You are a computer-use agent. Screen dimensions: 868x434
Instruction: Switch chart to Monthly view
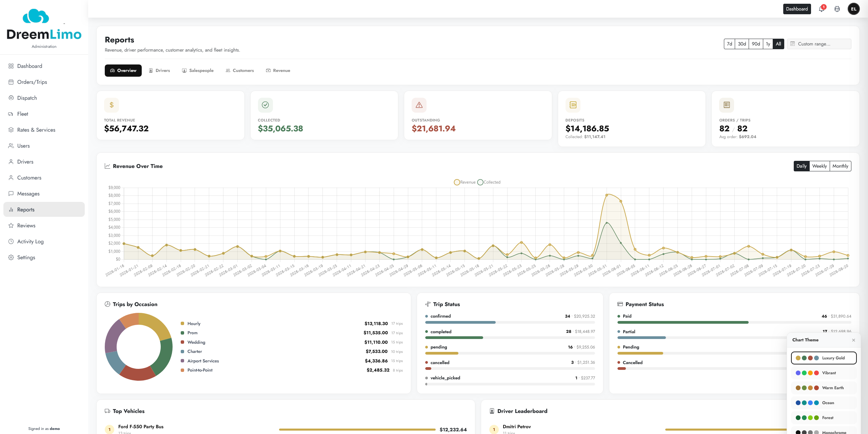[x=840, y=166]
